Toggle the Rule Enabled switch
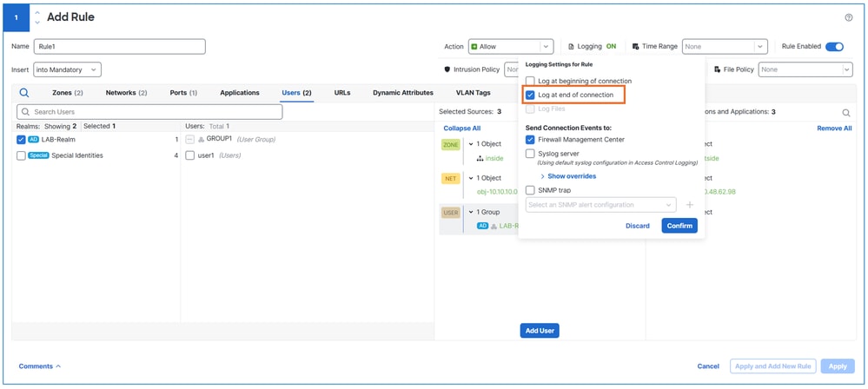Image resolution: width=868 pixels, height=389 pixels. pos(834,47)
